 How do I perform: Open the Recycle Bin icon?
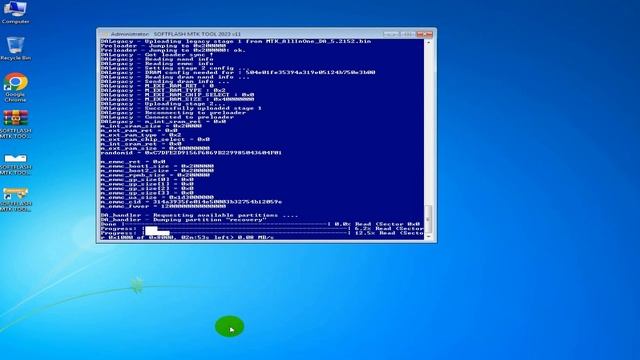click(15, 49)
